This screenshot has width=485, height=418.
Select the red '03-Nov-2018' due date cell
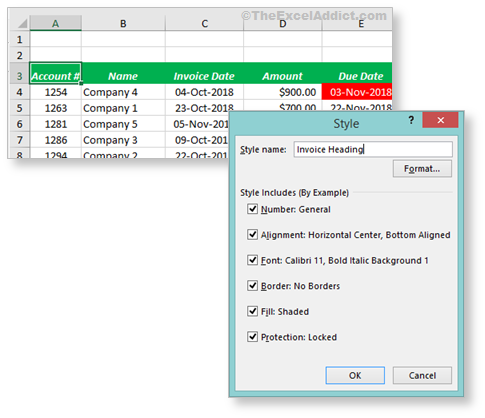[357, 92]
